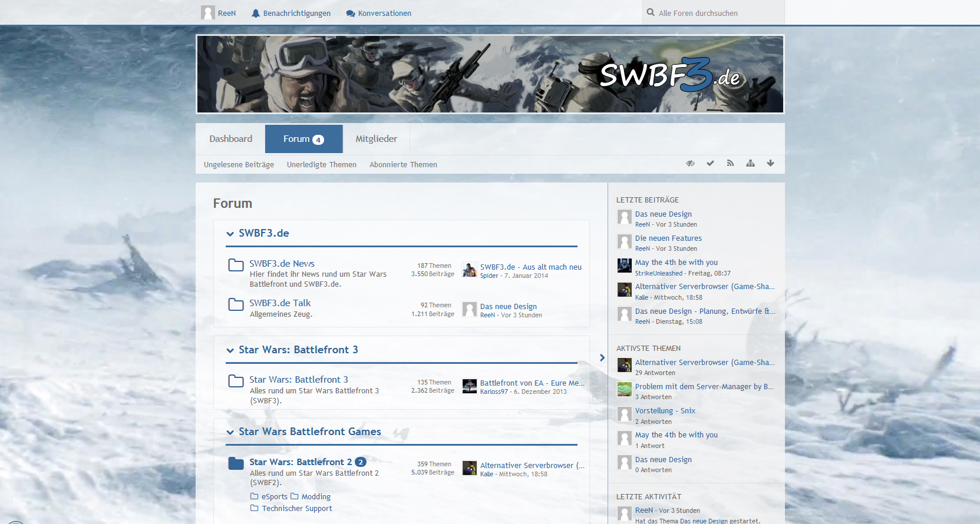The height and width of the screenshot is (524, 980).
Task: Open the notifications bell icon
Action: (256, 13)
